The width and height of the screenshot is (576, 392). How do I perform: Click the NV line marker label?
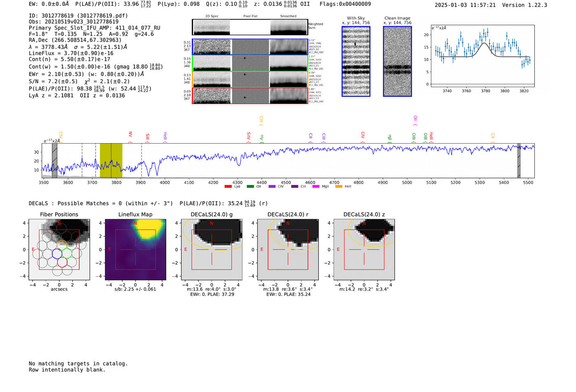click(130, 137)
